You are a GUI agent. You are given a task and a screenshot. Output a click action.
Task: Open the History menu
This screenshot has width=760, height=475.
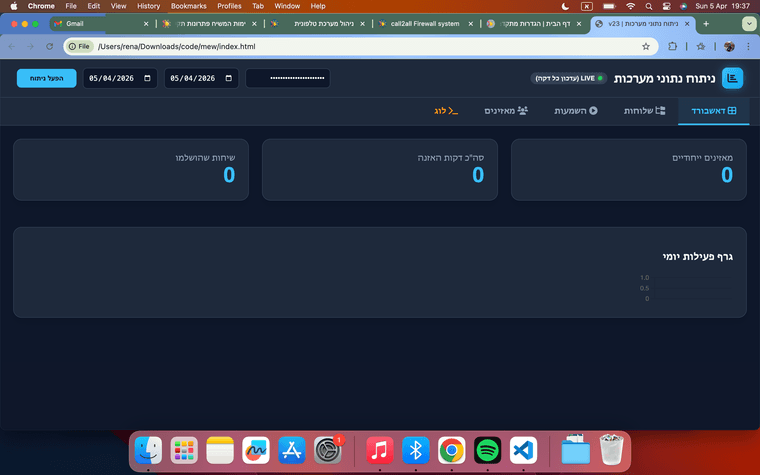[148, 6]
